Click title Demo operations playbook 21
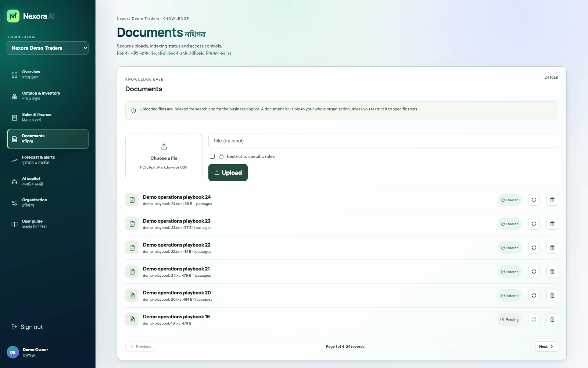Screen dimensions: 588x368 pyautogui.click(x=176, y=269)
